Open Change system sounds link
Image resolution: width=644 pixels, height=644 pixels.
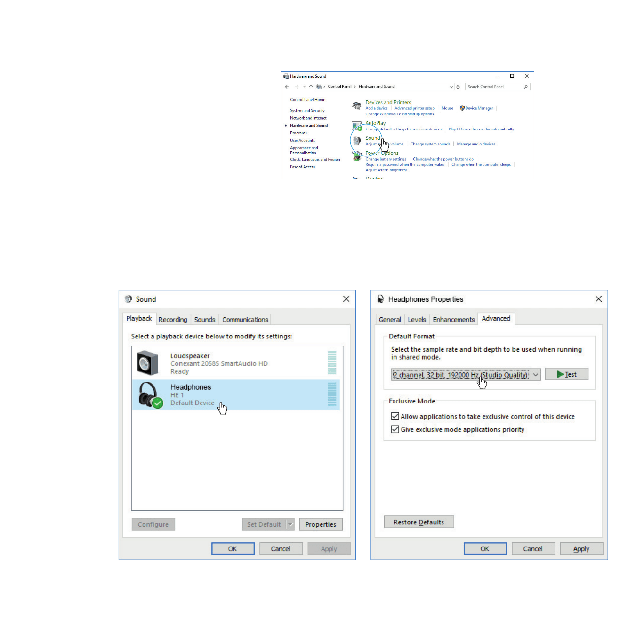430,144
